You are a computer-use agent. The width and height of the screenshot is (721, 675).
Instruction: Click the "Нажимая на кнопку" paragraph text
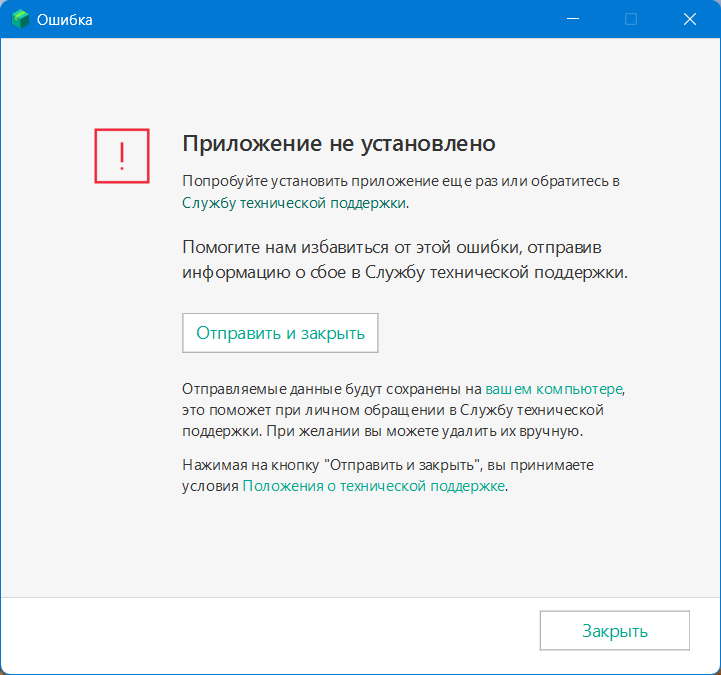pyautogui.click(x=388, y=475)
